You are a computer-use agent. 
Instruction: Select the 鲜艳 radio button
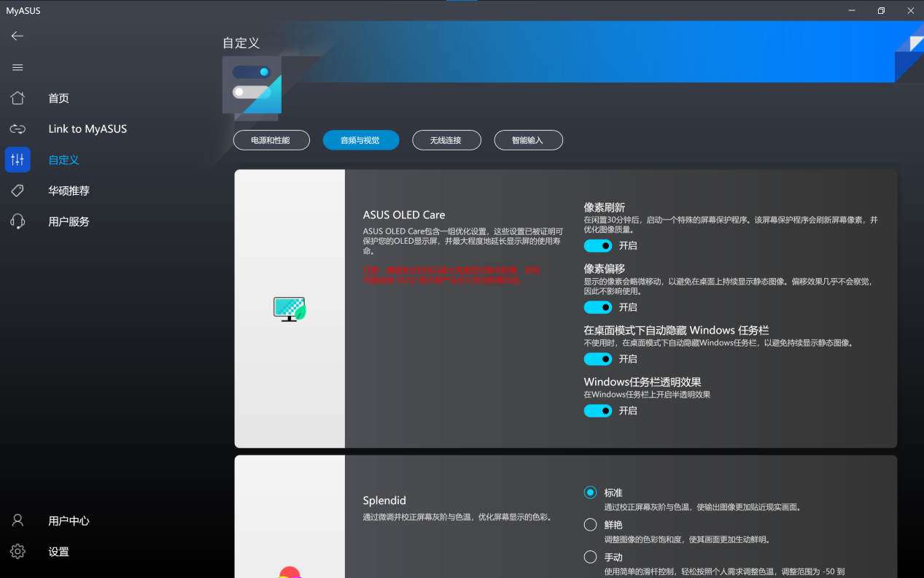[x=591, y=525]
